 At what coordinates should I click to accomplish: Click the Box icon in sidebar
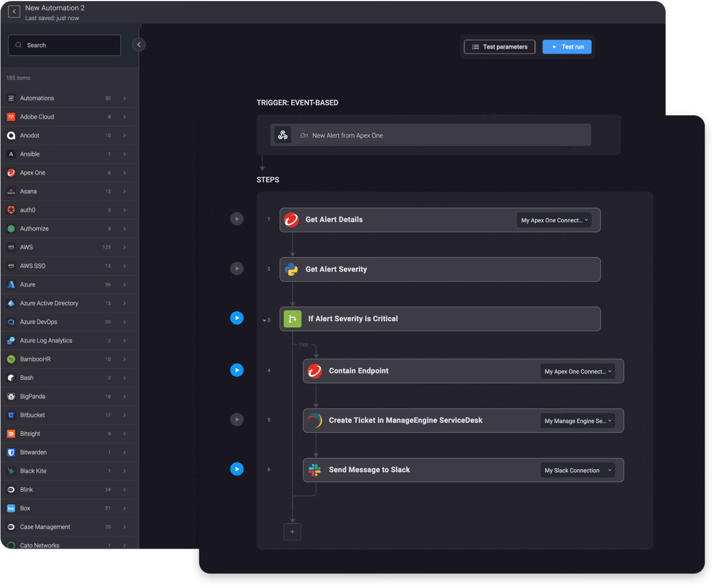tap(11, 508)
